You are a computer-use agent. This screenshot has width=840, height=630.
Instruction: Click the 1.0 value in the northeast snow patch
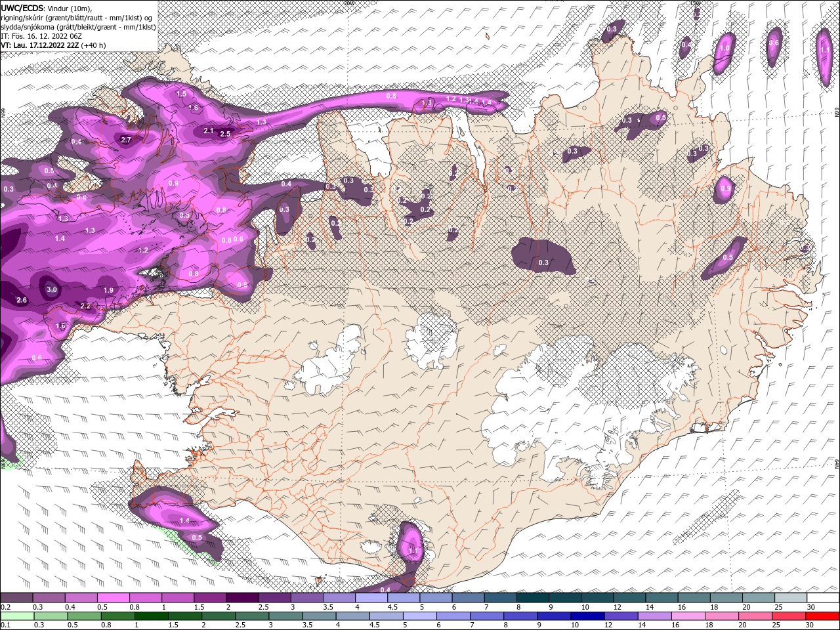724,48
